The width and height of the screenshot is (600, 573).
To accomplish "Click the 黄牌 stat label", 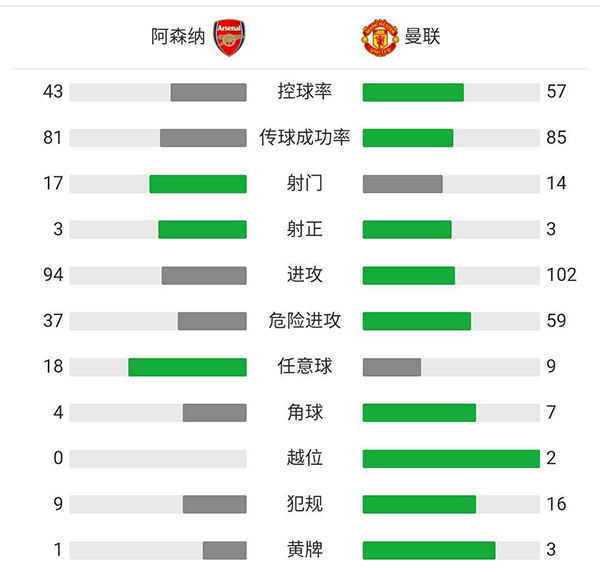I will (304, 550).
